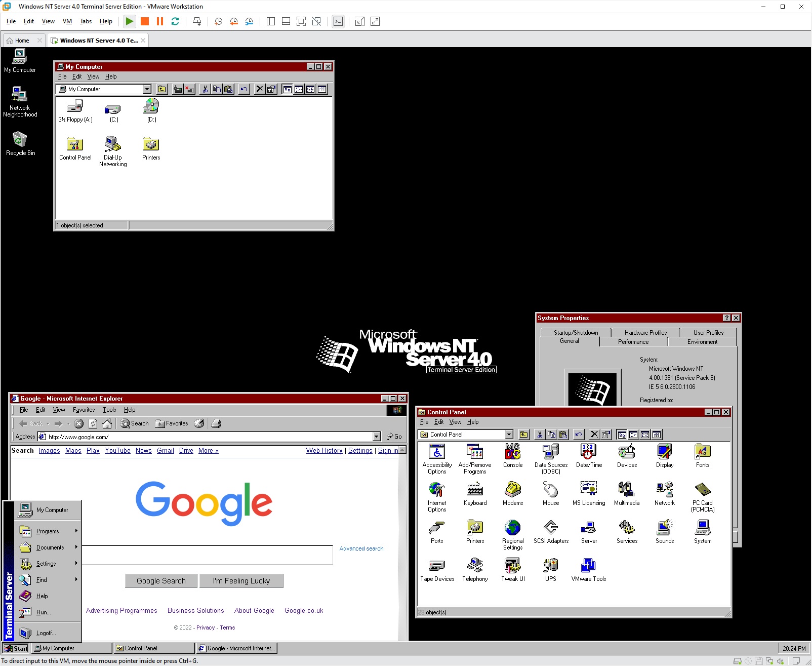Click the Google.co.uk link

click(303, 610)
